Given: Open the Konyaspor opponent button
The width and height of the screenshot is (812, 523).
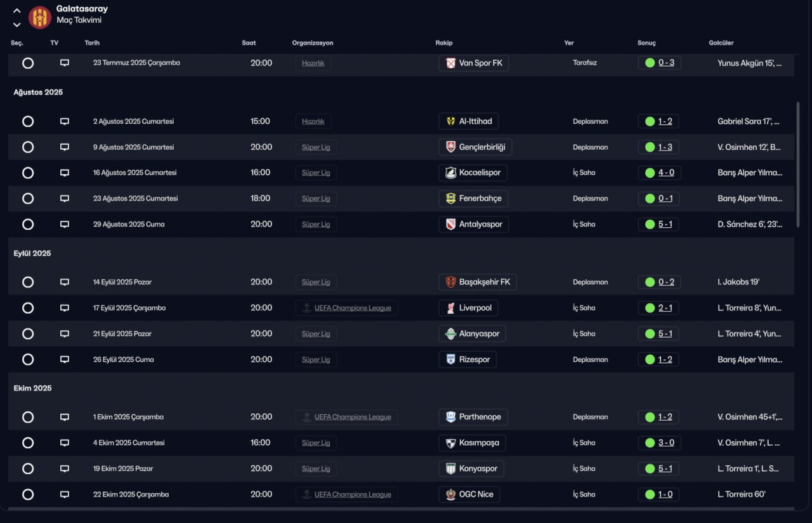Looking at the screenshot, I should tap(471, 468).
